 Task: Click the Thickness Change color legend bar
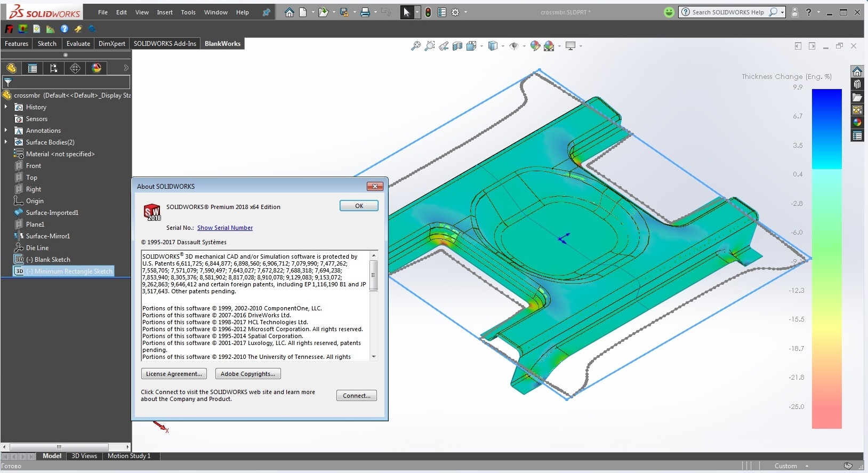point(826,259)
